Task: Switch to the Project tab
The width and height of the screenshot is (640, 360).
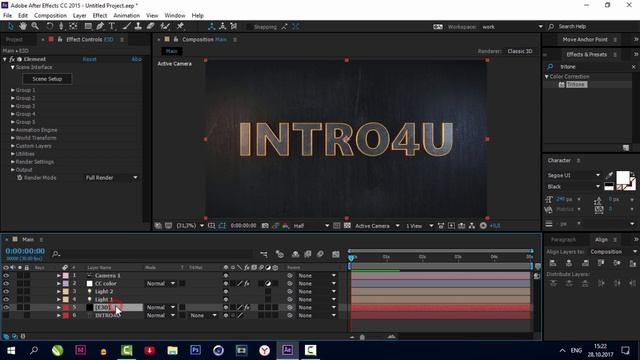Action: pos(14,40)
